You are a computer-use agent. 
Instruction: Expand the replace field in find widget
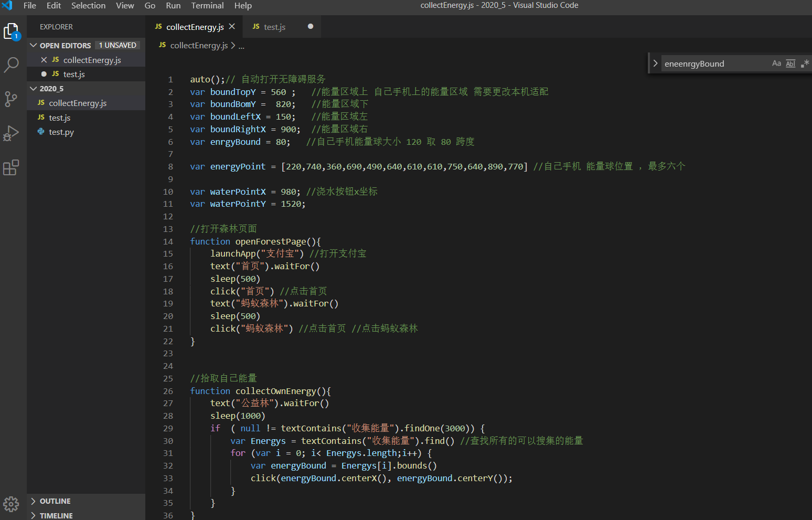pyautogui.click(x=655, y=63)
